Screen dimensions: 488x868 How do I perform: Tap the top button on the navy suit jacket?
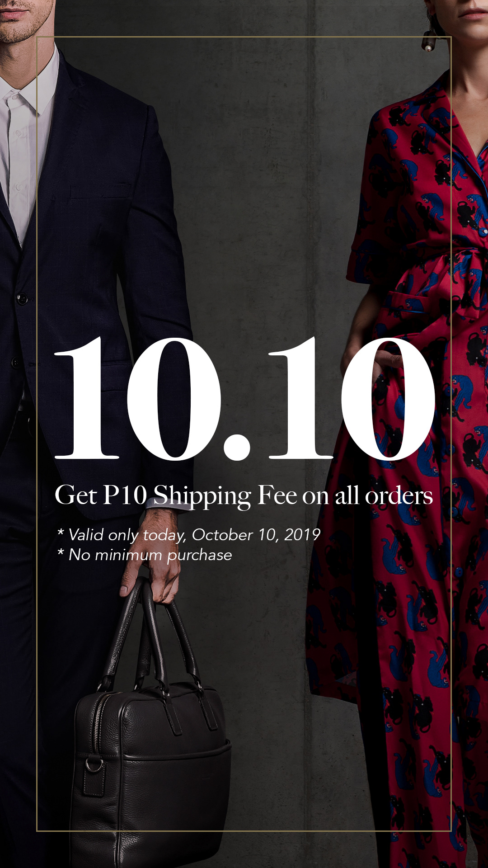[x=22, y=298]
